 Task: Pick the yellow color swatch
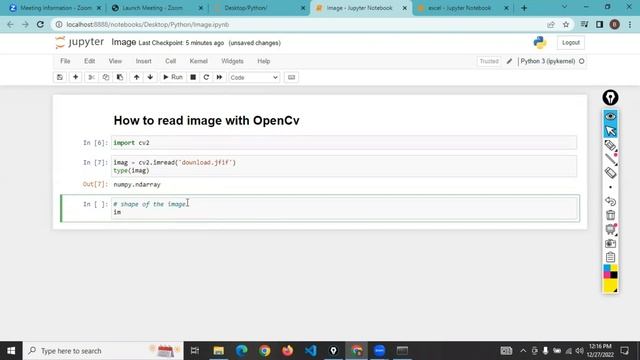point(610,286)
